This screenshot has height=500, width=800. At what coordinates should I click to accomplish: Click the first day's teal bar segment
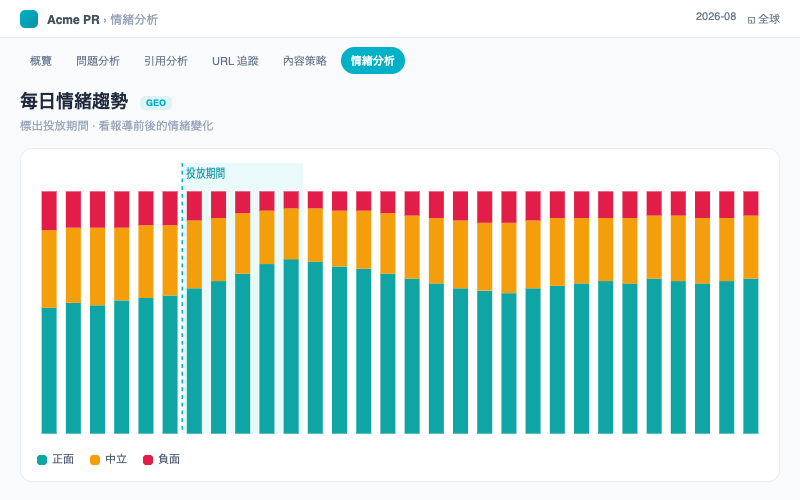(x=49, y=370)
